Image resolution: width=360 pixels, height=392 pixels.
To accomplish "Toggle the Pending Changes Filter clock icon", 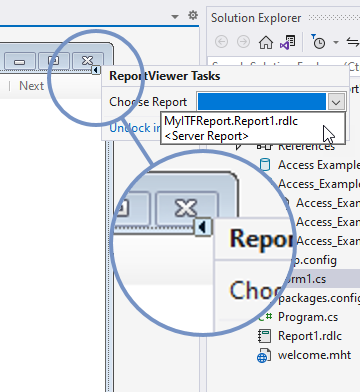I will point(318,42).
